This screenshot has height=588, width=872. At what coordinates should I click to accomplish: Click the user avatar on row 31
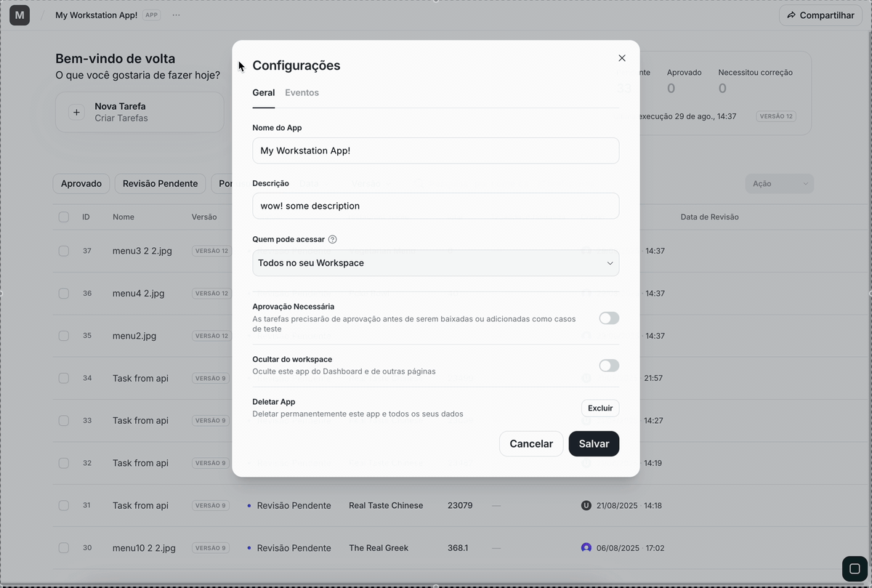pyautogui.click(x=586, y=504)
